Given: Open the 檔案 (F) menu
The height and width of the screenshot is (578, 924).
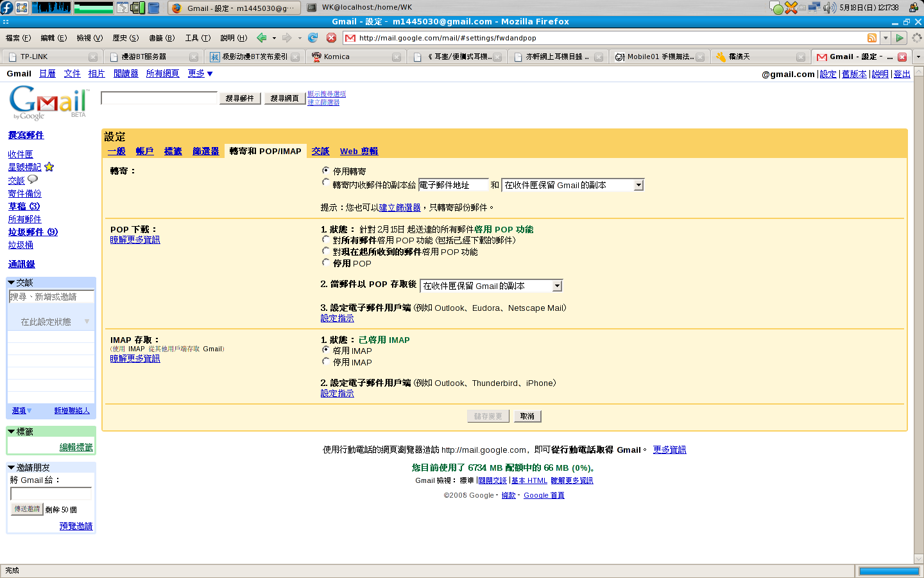Looking at the screenshot, I should pyautogui.click(x=18, y=38).
